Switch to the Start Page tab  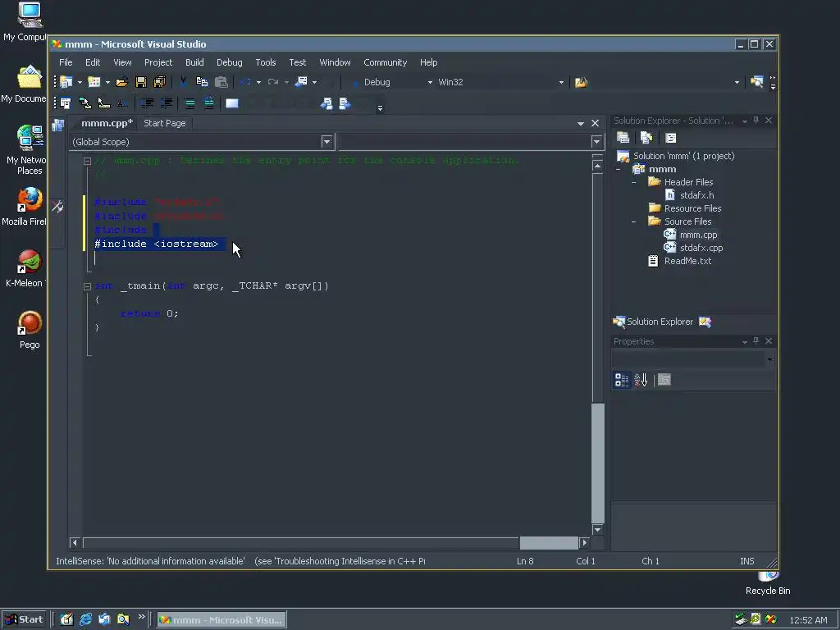pyautogui.click(x=164, y=123)
